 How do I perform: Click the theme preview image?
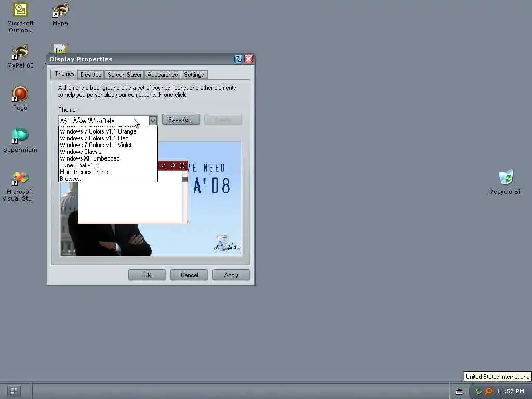pyautogui.click(x=151, y=198)
